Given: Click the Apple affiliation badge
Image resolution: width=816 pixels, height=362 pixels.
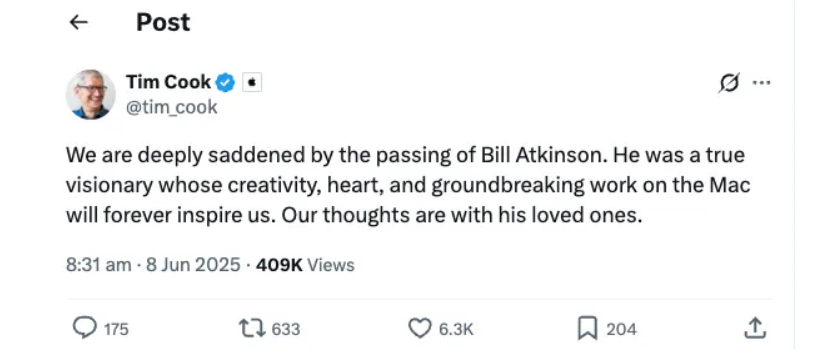Looking at the screenshot, I should coord(252,83).
